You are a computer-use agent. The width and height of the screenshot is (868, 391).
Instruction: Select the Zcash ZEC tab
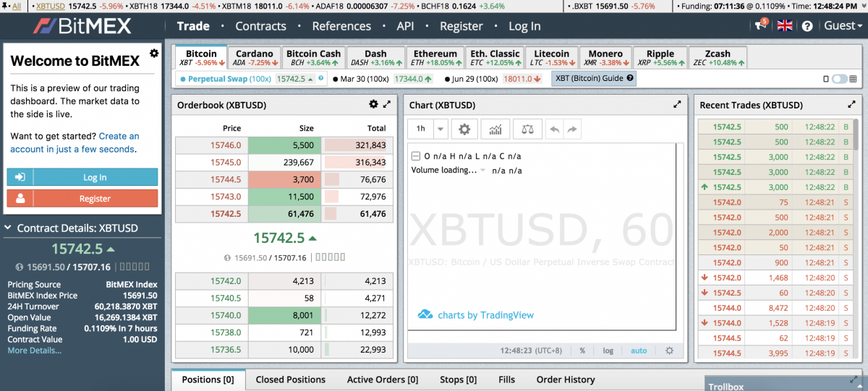[x=718, y=58]
